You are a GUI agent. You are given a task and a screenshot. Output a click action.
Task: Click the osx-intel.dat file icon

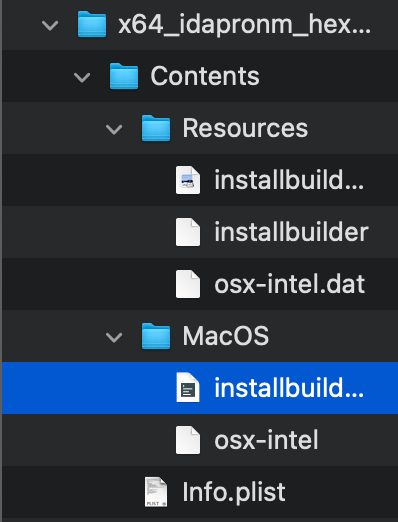[188, 284]
